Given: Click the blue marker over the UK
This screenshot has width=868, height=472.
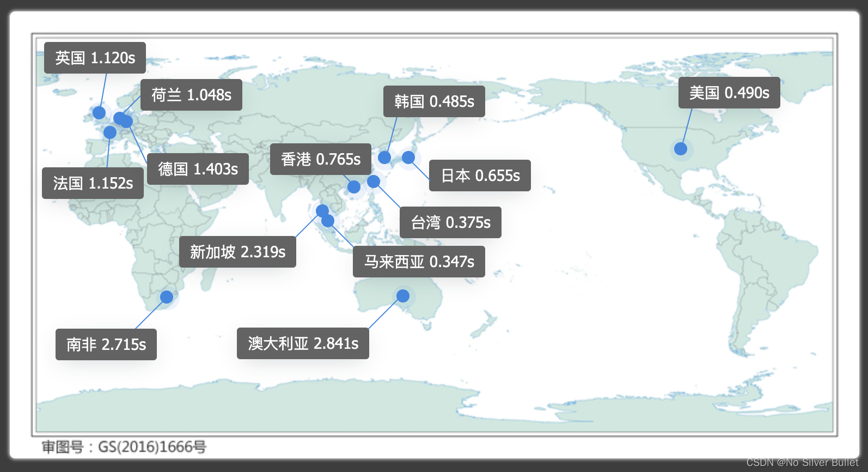Looking at the screenshot, I should tap(99, 113).
